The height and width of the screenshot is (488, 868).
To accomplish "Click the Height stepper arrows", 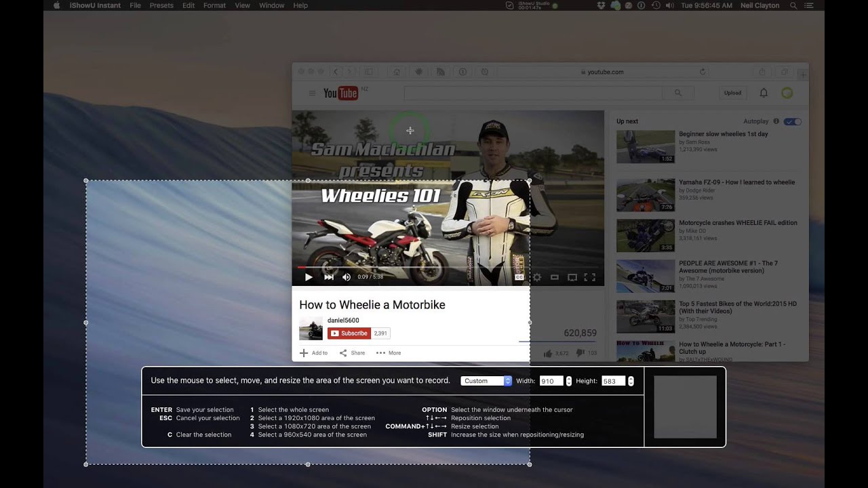I will coord(631,381).
